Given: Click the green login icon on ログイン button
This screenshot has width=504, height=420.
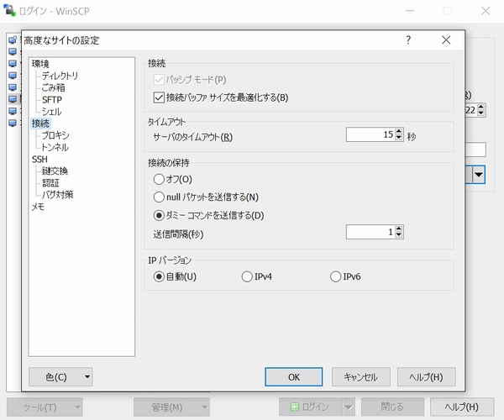Looking at the screenshot, I should [x=294, y=407].
